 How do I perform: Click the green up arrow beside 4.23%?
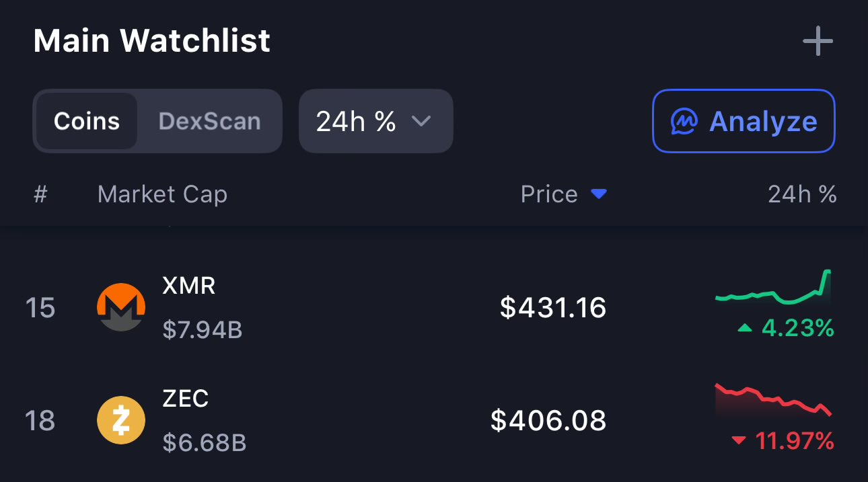745,328
